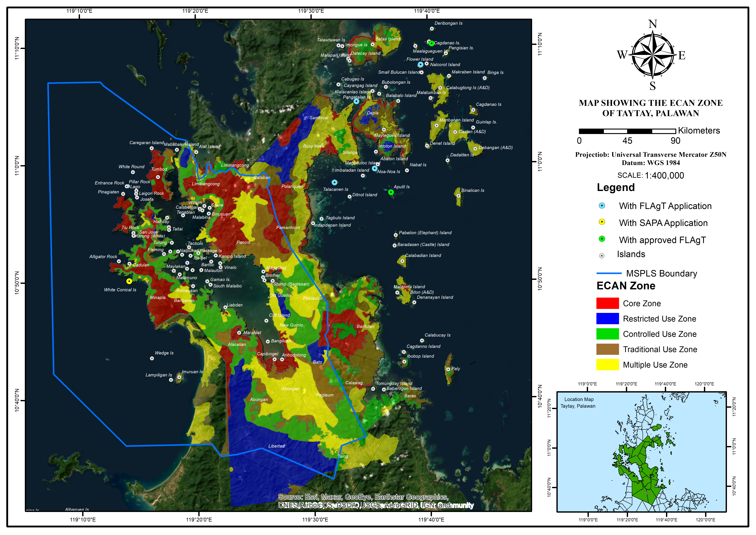This screenshot has height=535, width=756.
Task: Click the Polariquen label on the map
Action: coord(292,186)
